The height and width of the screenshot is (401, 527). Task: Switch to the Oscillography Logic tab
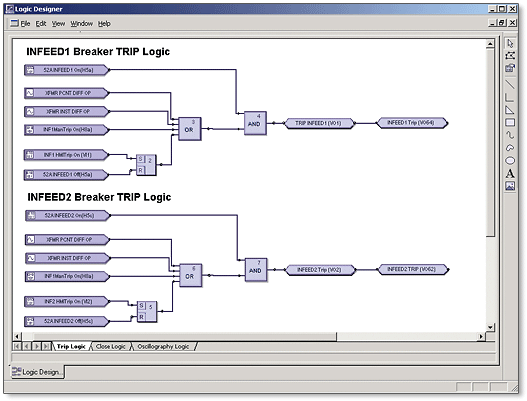(163, 346)
